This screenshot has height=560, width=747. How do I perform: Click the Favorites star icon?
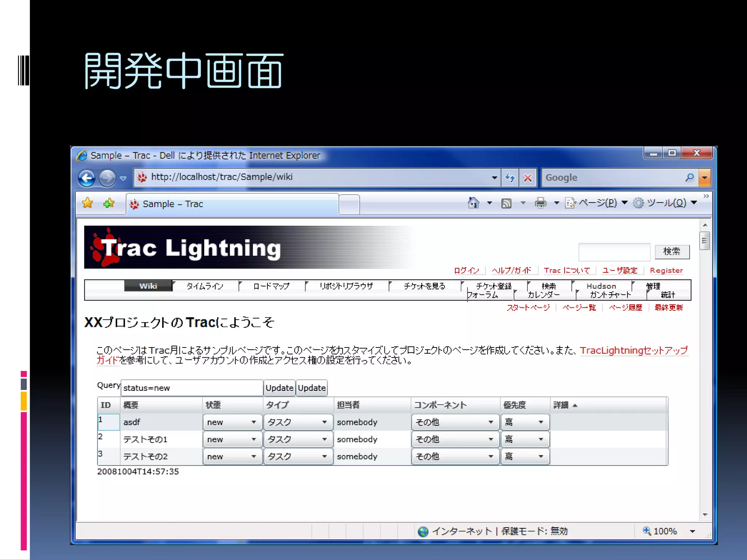88,203
